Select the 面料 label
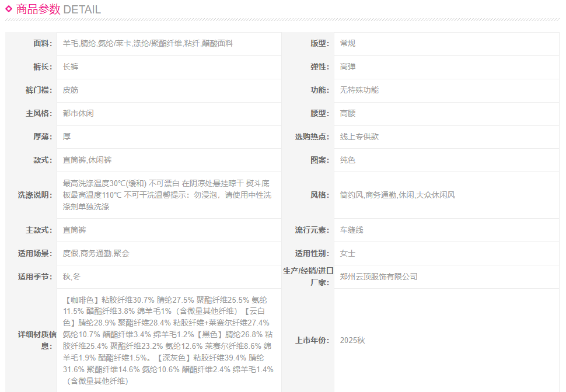 pos(43,44)
